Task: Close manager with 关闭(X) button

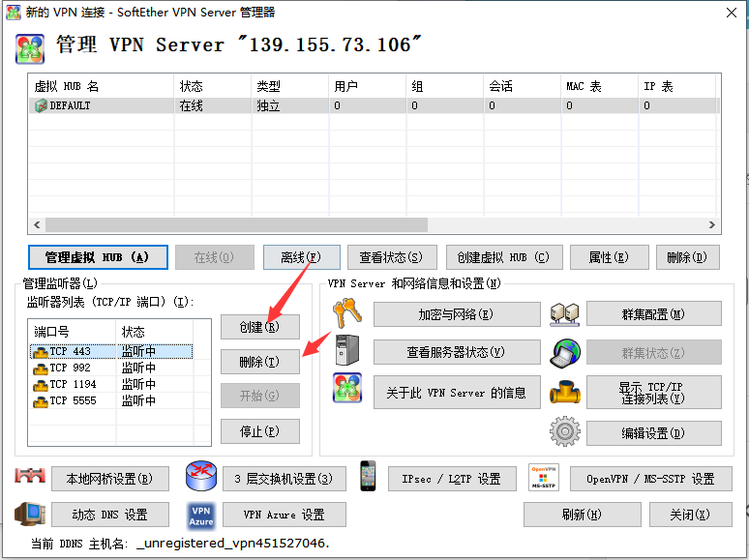Action: click(x=690, y=515)
